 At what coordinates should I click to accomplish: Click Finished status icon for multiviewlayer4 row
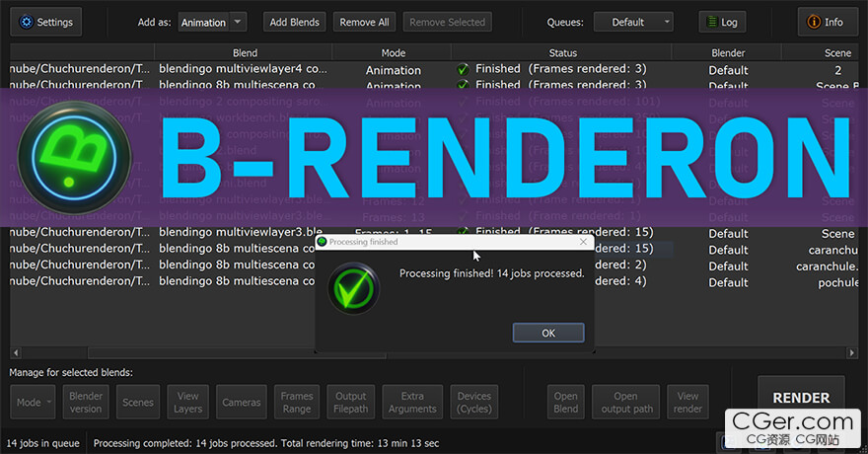point(463,70)
